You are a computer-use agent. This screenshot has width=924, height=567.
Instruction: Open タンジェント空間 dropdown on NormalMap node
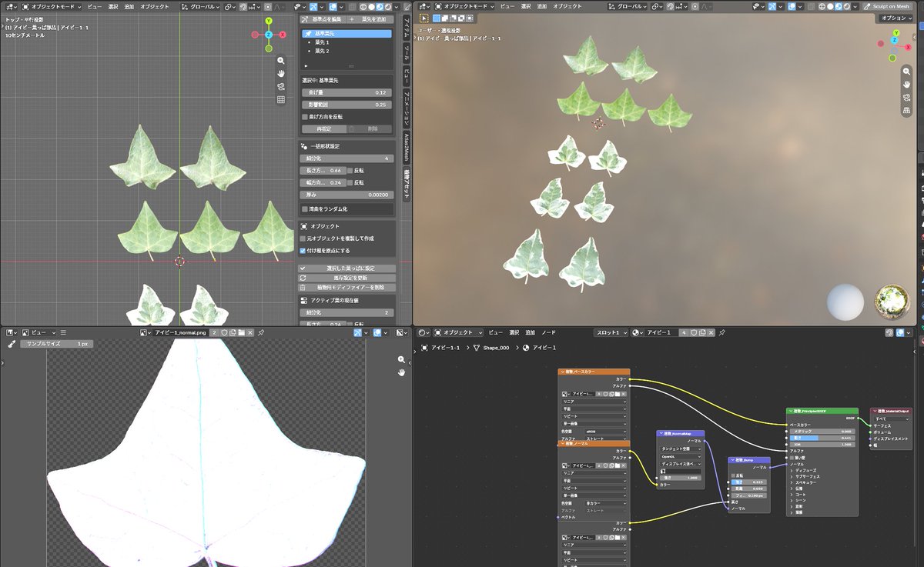tap(681, 449)
